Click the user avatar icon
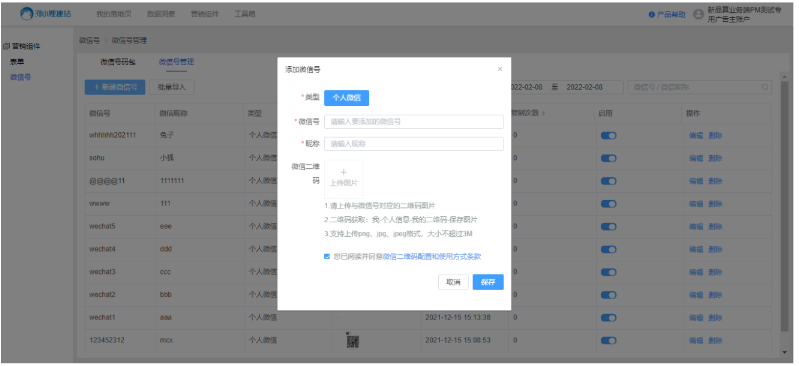 click(699, 15)
